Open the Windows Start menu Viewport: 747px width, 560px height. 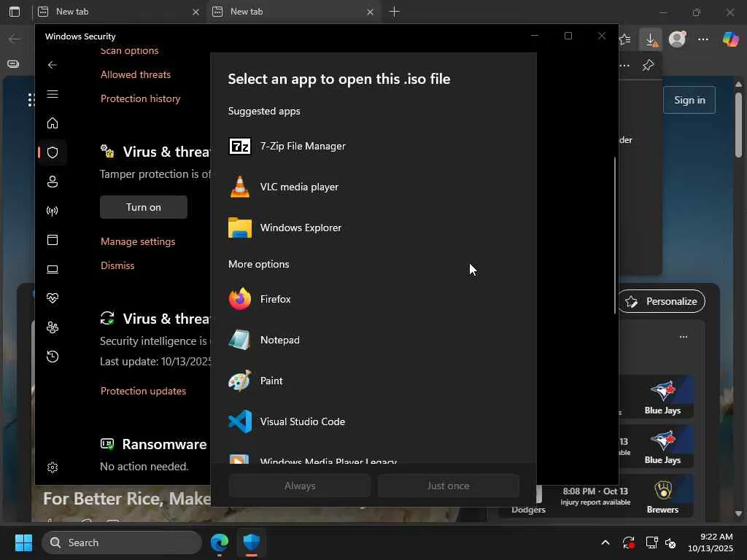(23, 542)
